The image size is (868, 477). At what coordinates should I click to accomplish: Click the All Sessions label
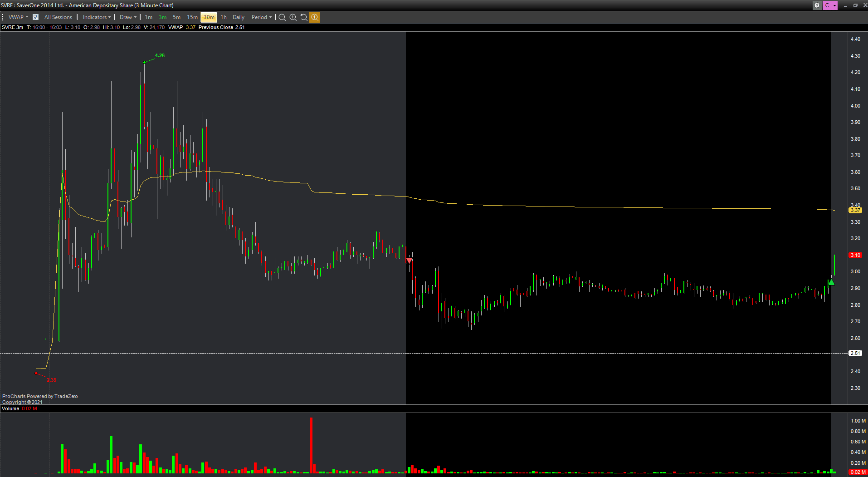click(x=58, y=17)
